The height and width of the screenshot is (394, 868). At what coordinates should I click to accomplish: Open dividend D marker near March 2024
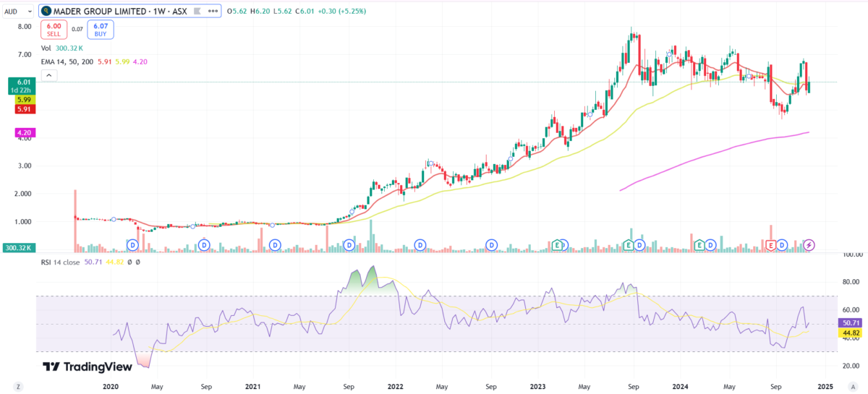pos(711,246)
